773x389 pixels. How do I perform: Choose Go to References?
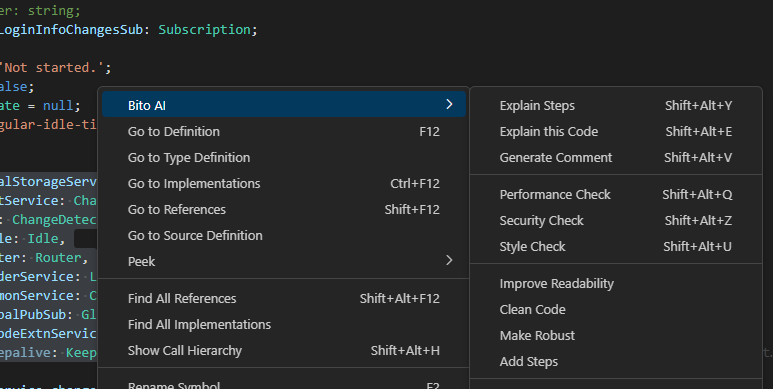283,210
